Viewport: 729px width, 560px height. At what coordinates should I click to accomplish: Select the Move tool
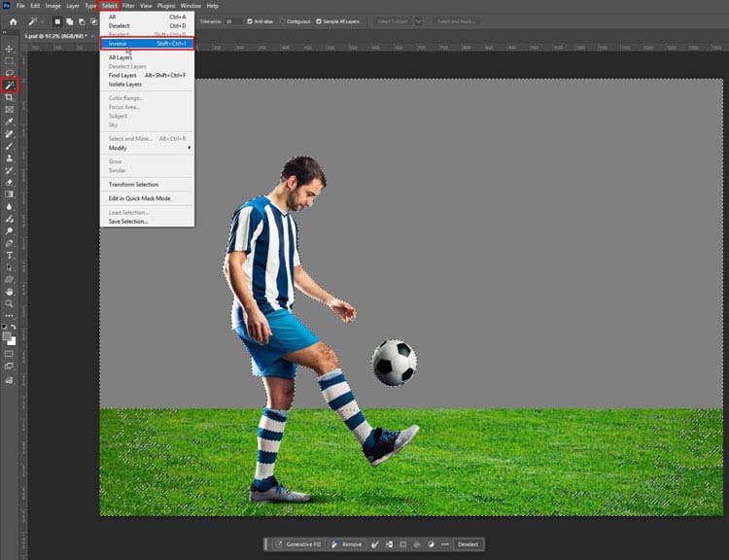click(10, 49)
